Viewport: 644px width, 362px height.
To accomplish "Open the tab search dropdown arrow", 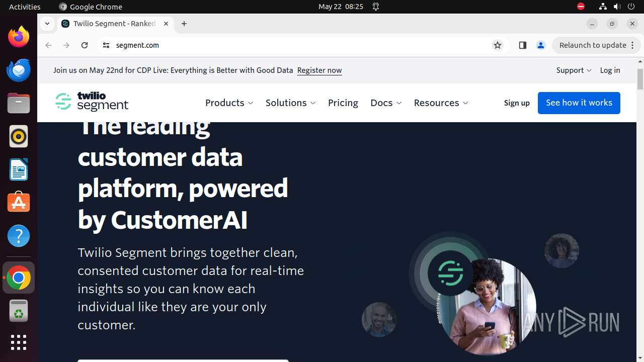I will (47, 24).
